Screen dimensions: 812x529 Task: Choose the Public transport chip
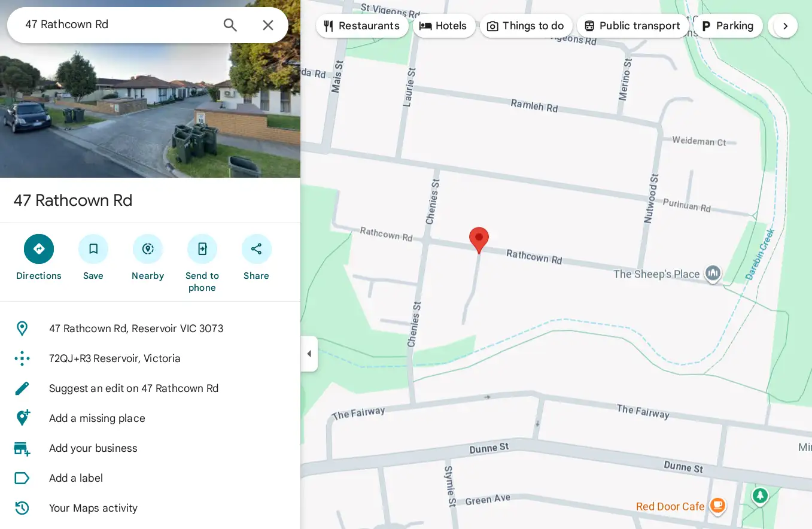[634, 26]
